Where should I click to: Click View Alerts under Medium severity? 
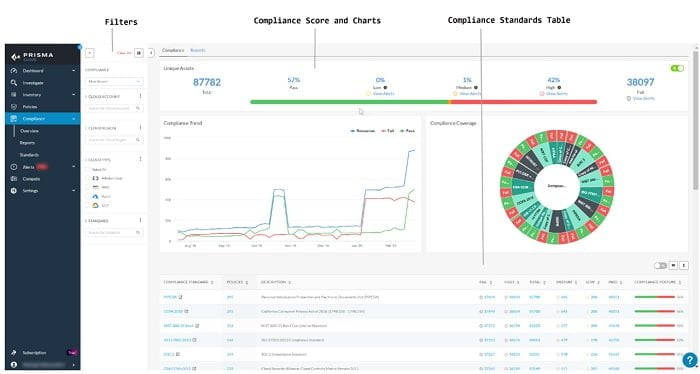(x=470, y=94)
